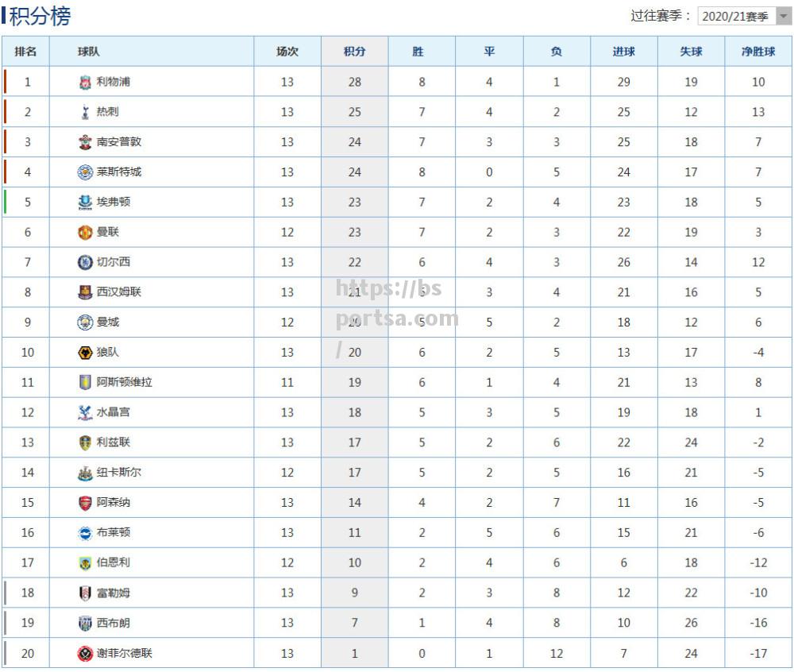Sort table by 进球 column header
794x672 pixels.
click(623, 51)
